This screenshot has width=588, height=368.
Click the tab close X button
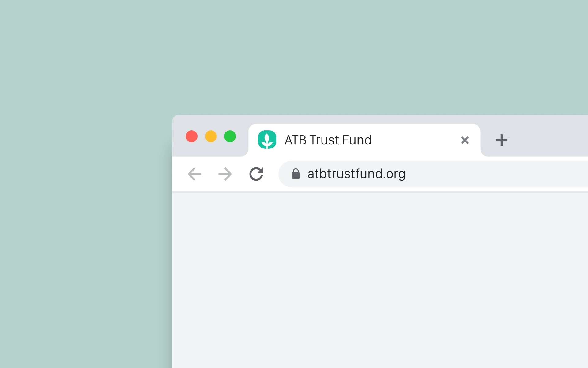coord(465,140)
